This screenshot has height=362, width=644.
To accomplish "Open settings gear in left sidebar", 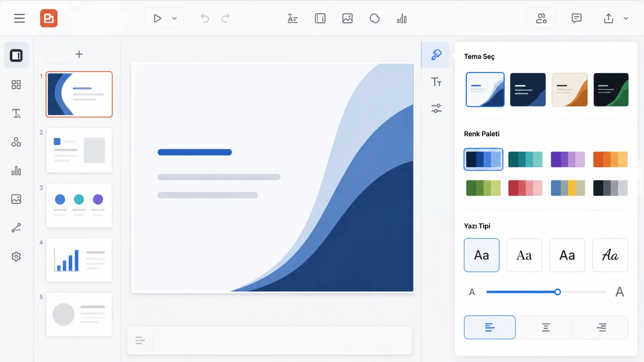I will click(16, 257).
